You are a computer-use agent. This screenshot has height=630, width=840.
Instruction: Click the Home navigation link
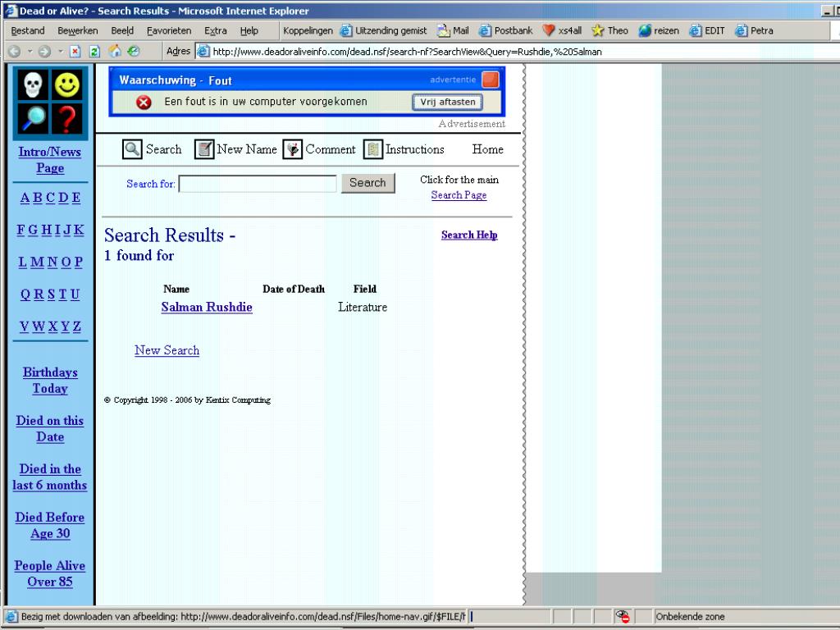pyautogui.click(x=487, y=149)
